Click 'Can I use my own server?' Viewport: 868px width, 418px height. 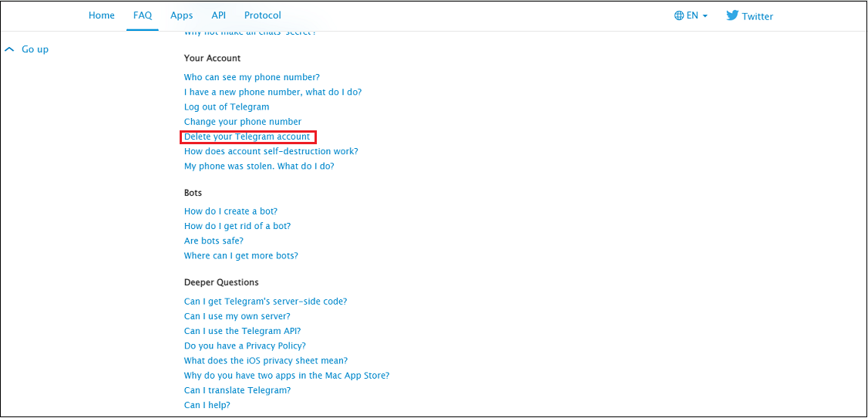[x=237, y=316]
